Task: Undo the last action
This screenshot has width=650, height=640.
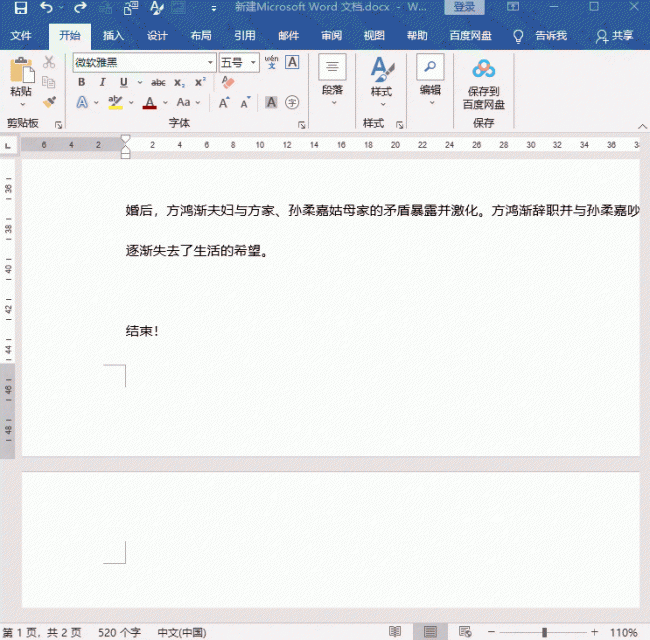Action: pos(46,7)
